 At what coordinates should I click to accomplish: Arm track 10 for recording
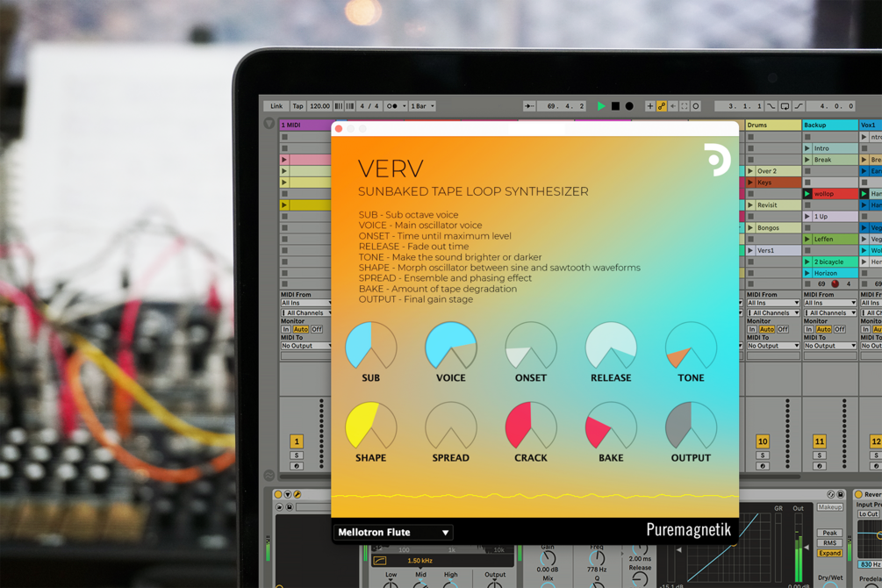[763, 466]
